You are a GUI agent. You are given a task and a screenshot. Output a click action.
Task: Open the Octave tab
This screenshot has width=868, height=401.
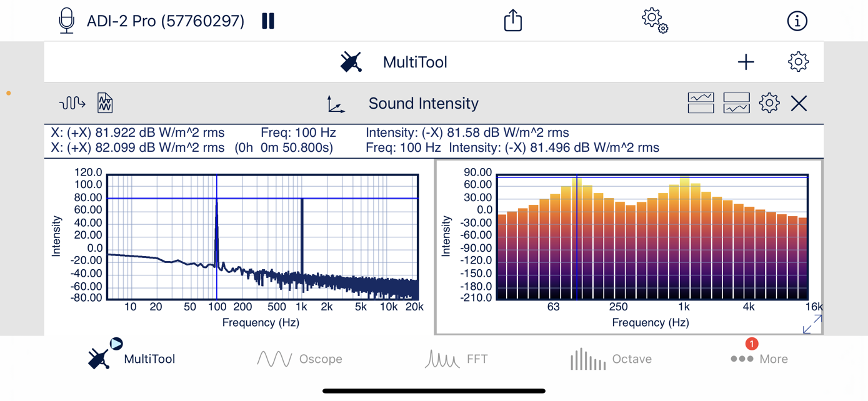pyautogui.click(x=611, y=359)
